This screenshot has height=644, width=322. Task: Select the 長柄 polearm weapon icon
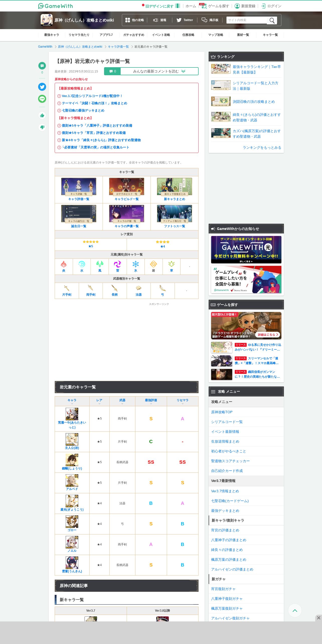pyautogui.click(x=115, y=288)
